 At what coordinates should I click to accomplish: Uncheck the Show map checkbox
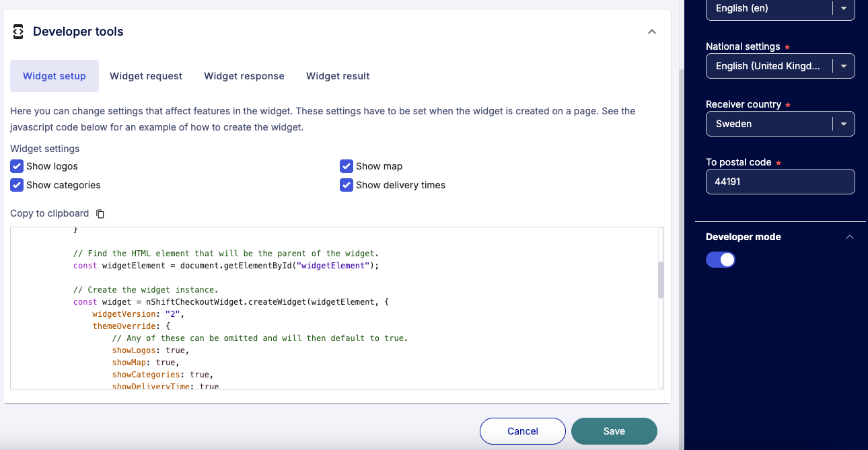[x=347, y=166]
